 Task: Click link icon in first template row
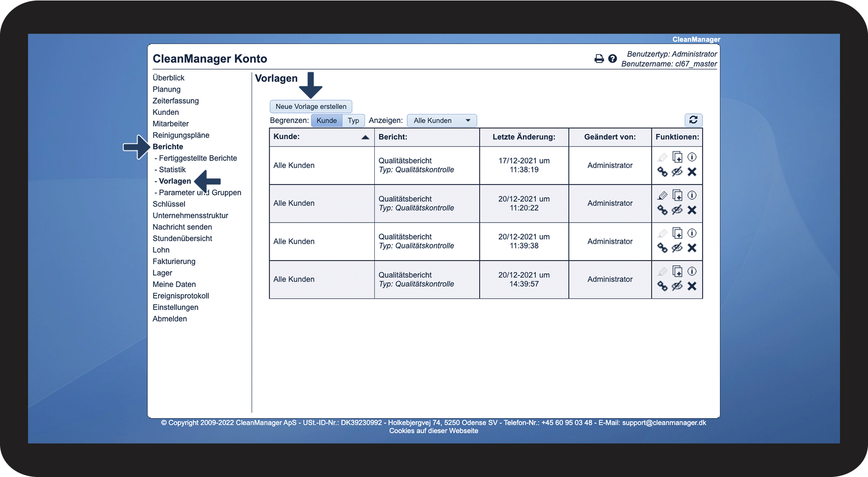[662, 172]
